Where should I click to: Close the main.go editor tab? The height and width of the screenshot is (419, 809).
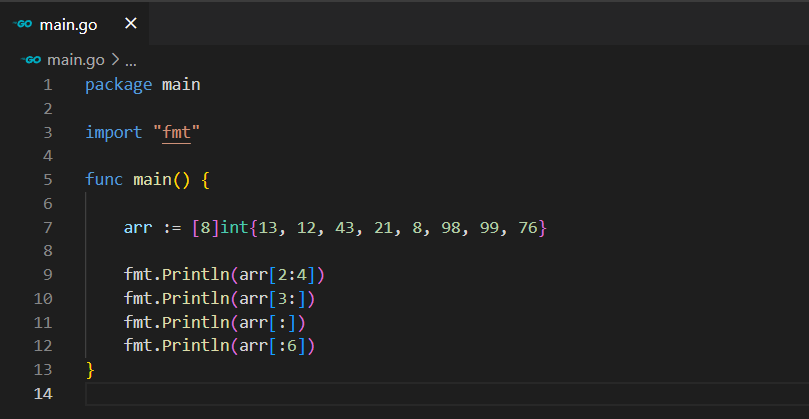[x=131, y=24]
